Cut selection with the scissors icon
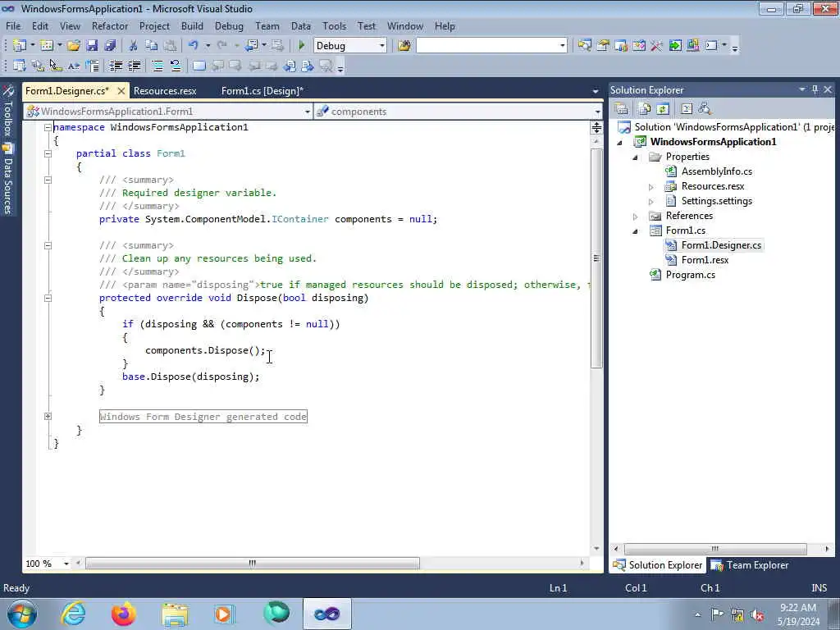This screenshot has width=840, height=630. point(134,46)
